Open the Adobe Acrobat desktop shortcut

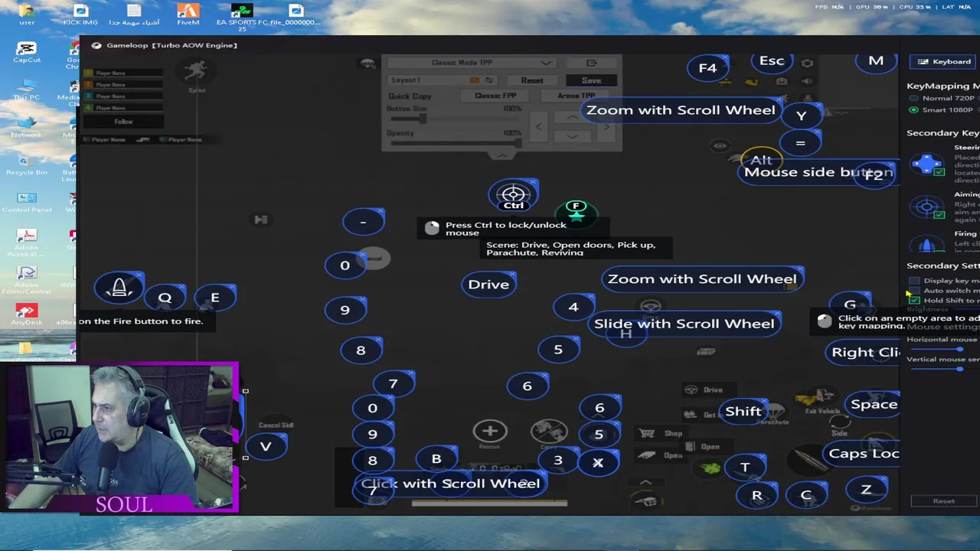click(27, 240)
